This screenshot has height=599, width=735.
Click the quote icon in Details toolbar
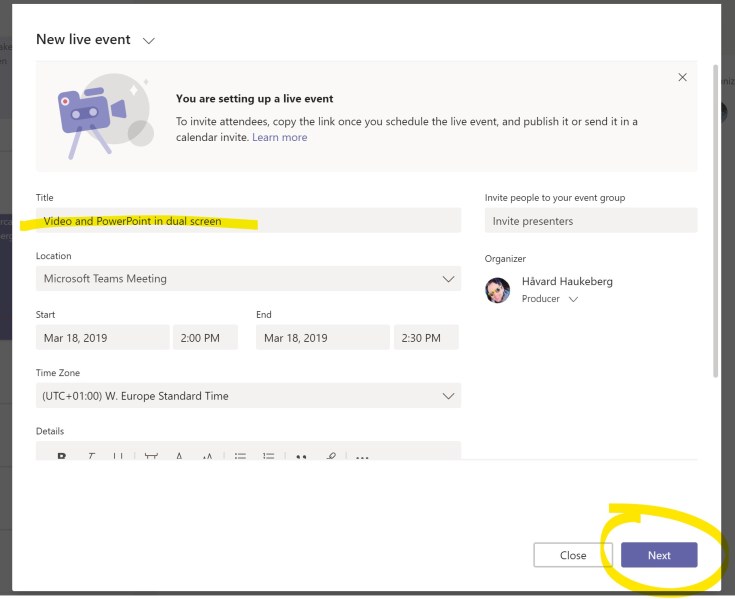(x=300, y=457)
